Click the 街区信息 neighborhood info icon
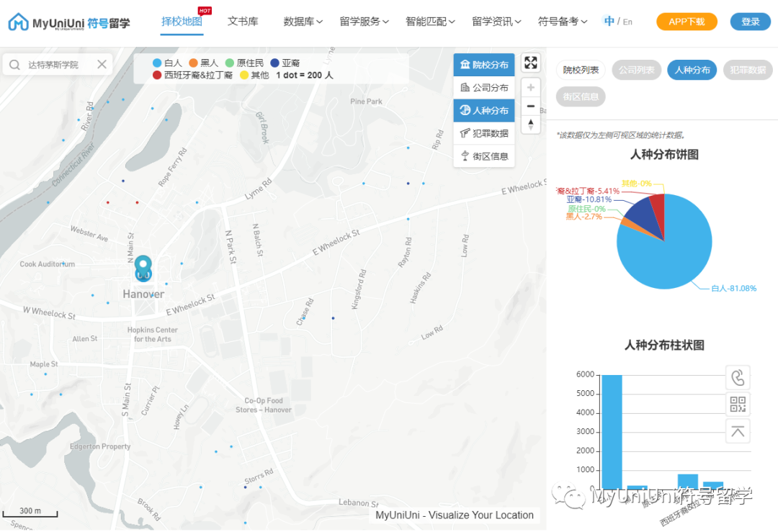The image size is (778, 532). pos(483,157)
